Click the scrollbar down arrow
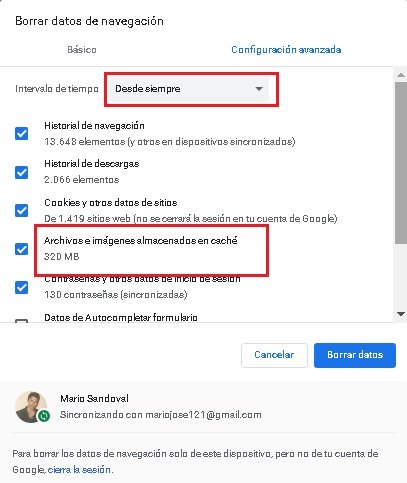Viewport: 407px width, 483px height. 401,314
